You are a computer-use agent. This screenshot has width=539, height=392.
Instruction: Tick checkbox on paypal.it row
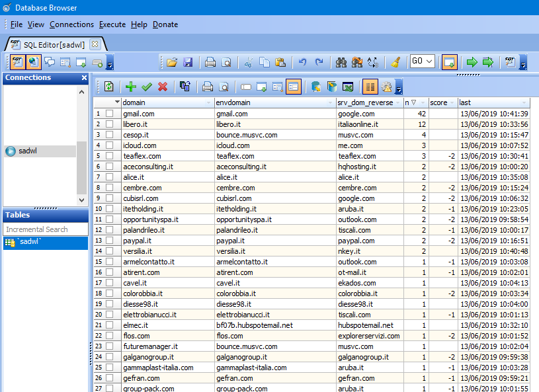click(x=109, y=240)
